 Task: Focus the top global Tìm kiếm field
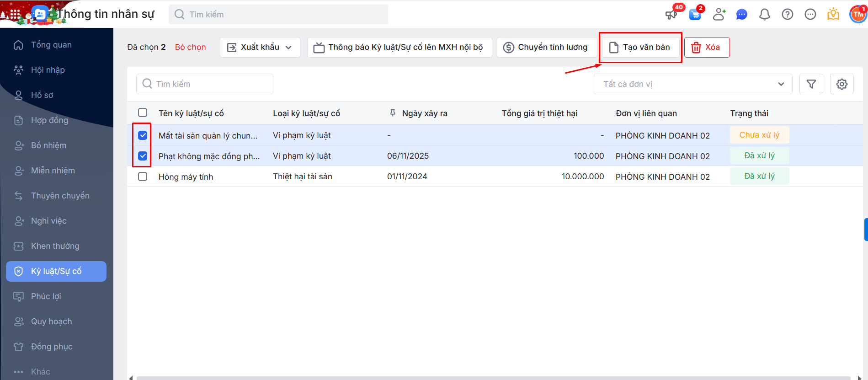click(x=278, y=15)
